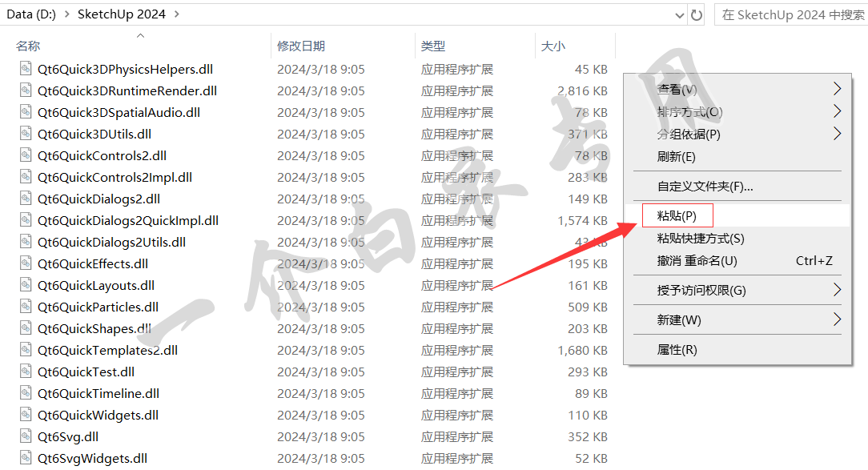
Task: Choose 刷新(E) from context menu
Action: (737, 157)
